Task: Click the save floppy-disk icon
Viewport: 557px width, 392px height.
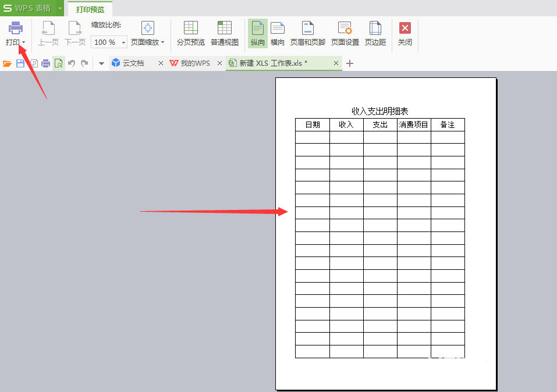Action: [20, 63]
